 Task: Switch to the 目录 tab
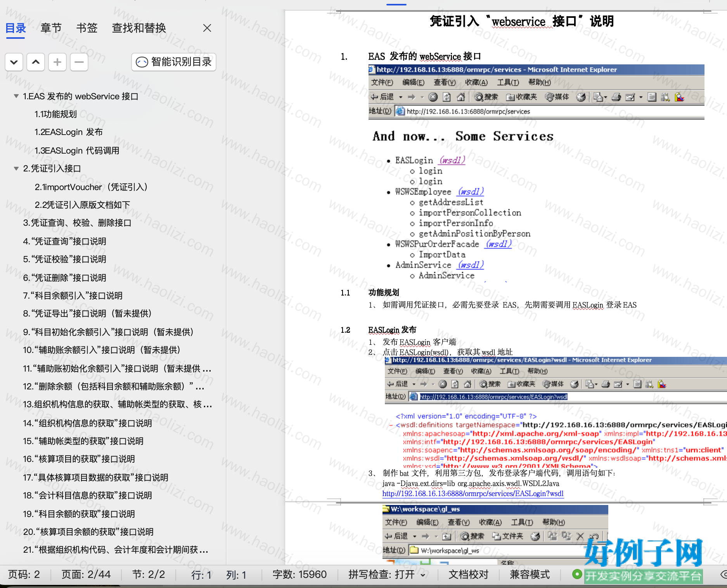point(16,28)
